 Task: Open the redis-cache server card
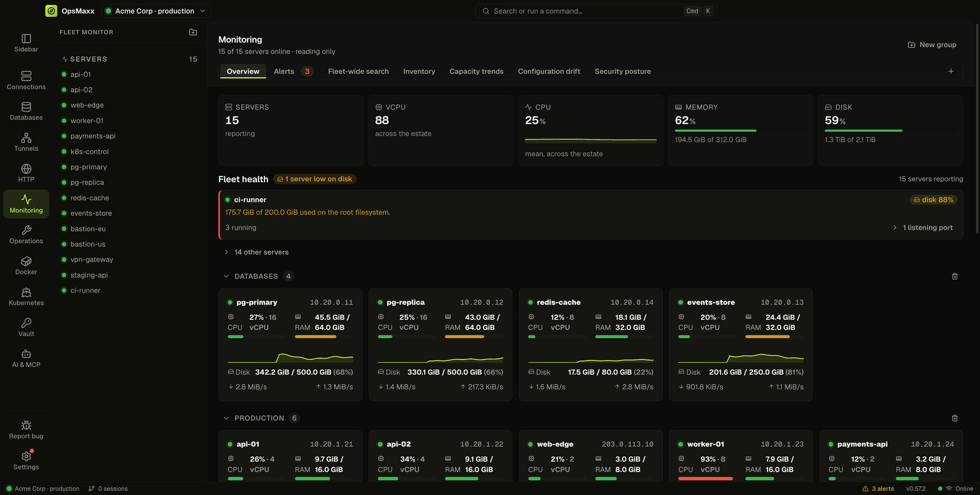pos(591,345)
